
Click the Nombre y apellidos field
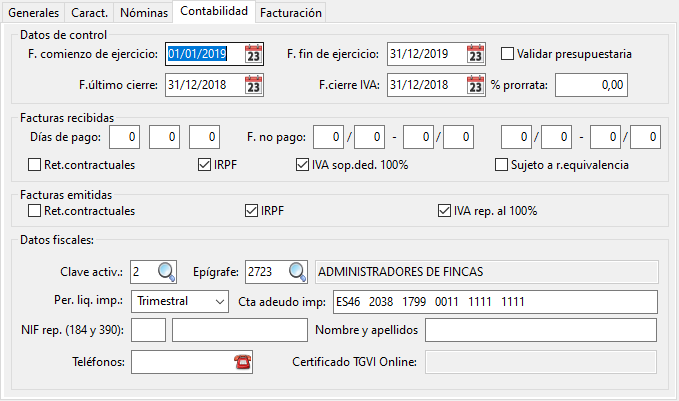(x=540, y=330)
